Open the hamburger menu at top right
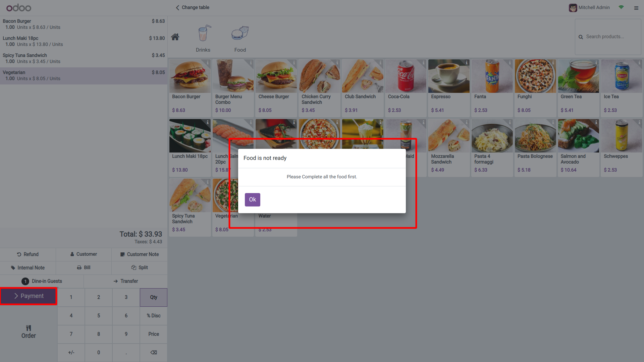Screen dimensions: 644x362 point(636,8)
